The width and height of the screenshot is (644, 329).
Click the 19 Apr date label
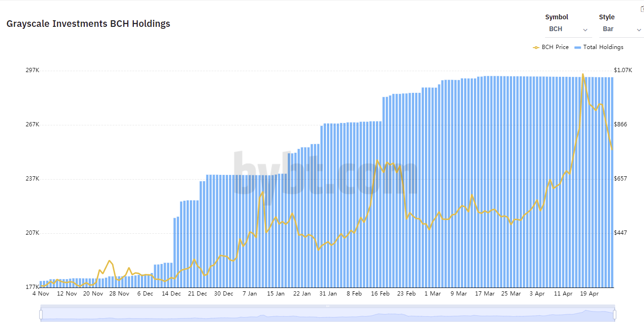click(x=589, y=294)
